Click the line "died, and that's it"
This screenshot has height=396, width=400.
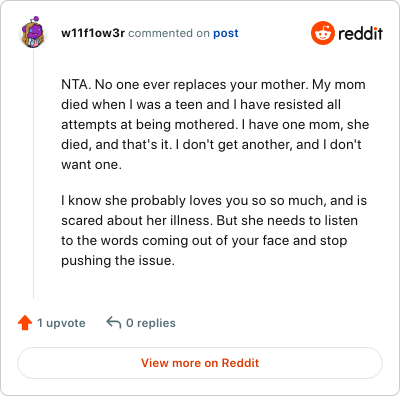(211, 145)
